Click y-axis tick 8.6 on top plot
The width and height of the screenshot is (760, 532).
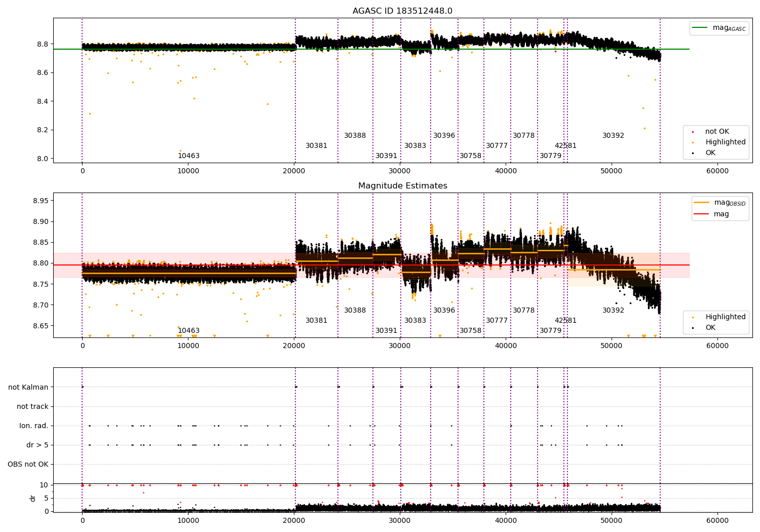(43, 73)
